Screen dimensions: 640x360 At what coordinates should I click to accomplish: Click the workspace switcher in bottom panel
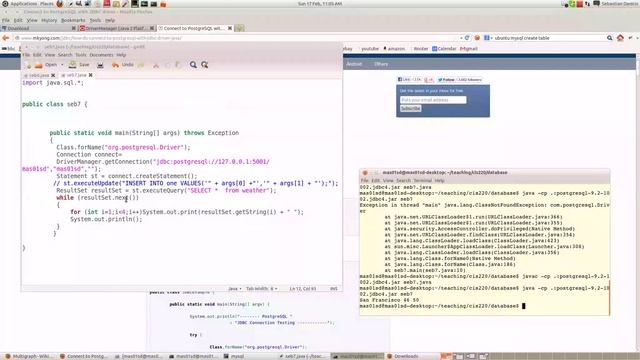pyautogui.click(x=465, y=356)
